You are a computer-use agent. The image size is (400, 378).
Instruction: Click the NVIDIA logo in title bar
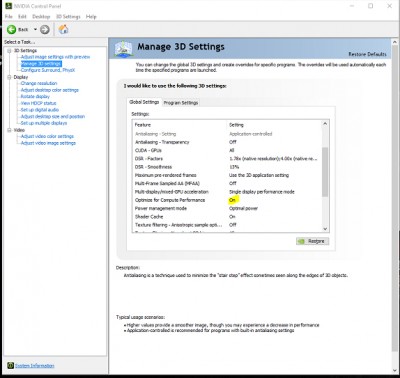(8, 6)
